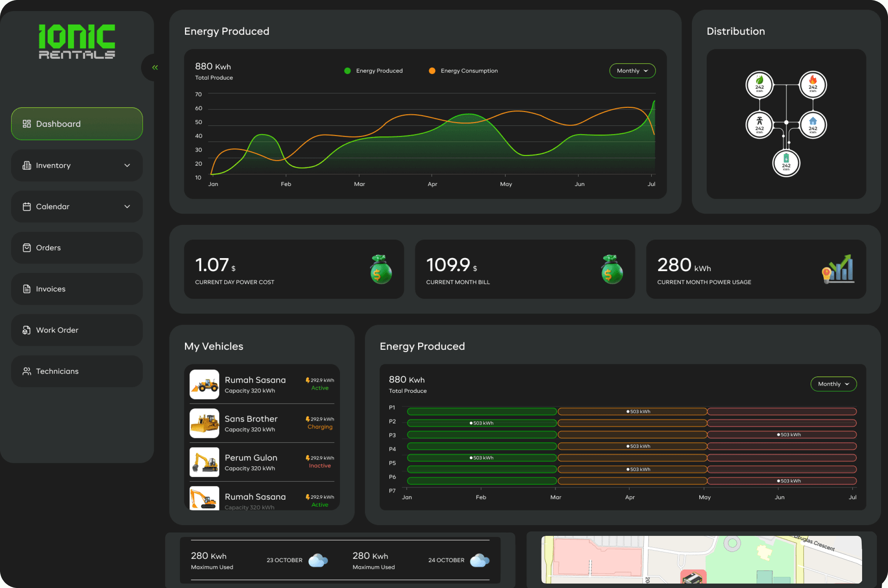Select the power tower distribution node
The height and width of the screenshot is (588, 888).
(x=759, y=125)
